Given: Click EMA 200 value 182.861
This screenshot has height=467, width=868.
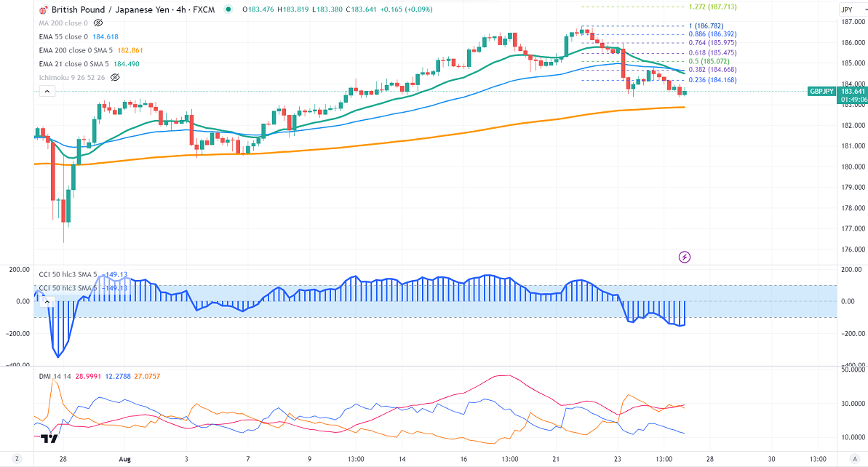Looking at the screenshot, I should (x=130, y=50).
